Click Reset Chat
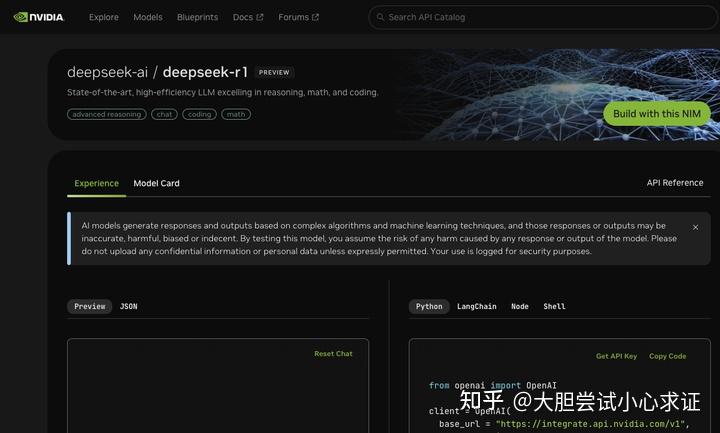Viewport: 720px width, 433px height. tap(333, 354)
